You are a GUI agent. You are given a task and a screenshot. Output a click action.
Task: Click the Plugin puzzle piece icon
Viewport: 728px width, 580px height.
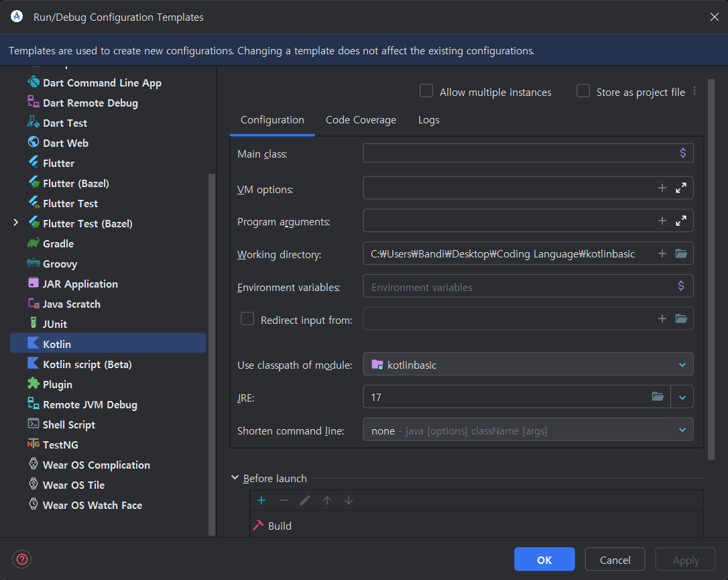(34, 384)
